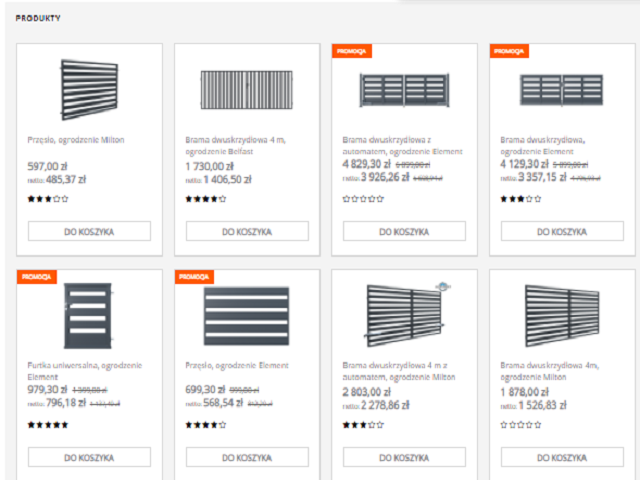Open the Przęsło Element fence panel image

(x=246, y=312)
